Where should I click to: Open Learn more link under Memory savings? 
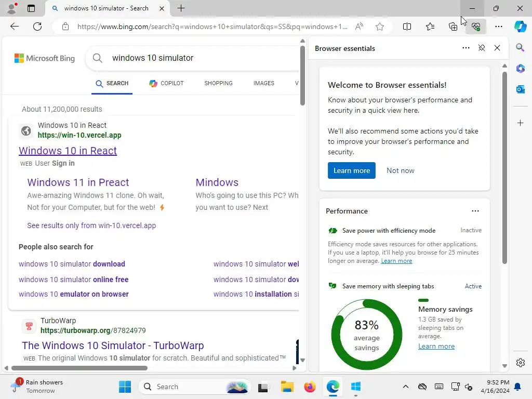(x=436, y=346)
